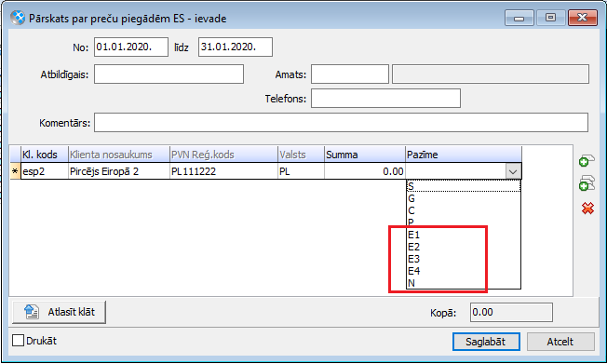Click the row selector asterisk marker
The height and width of the screenshot is (364, 607).
pos(15,171)
